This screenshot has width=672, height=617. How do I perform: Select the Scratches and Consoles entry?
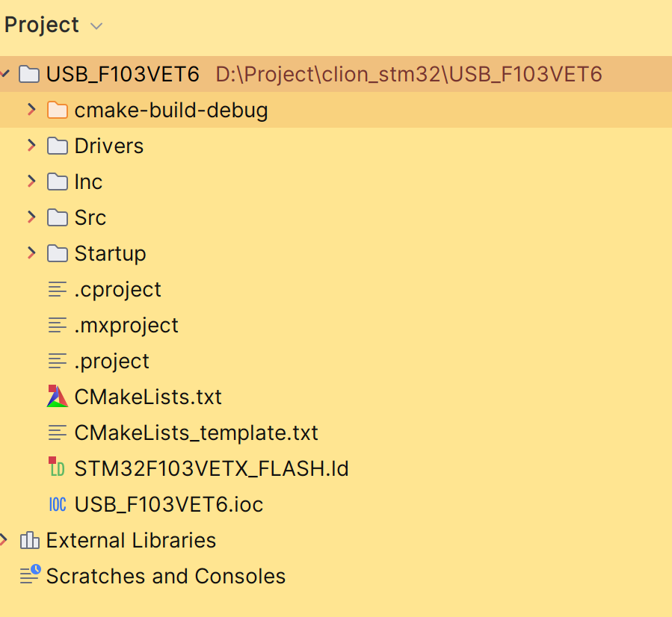coord(165,576)
